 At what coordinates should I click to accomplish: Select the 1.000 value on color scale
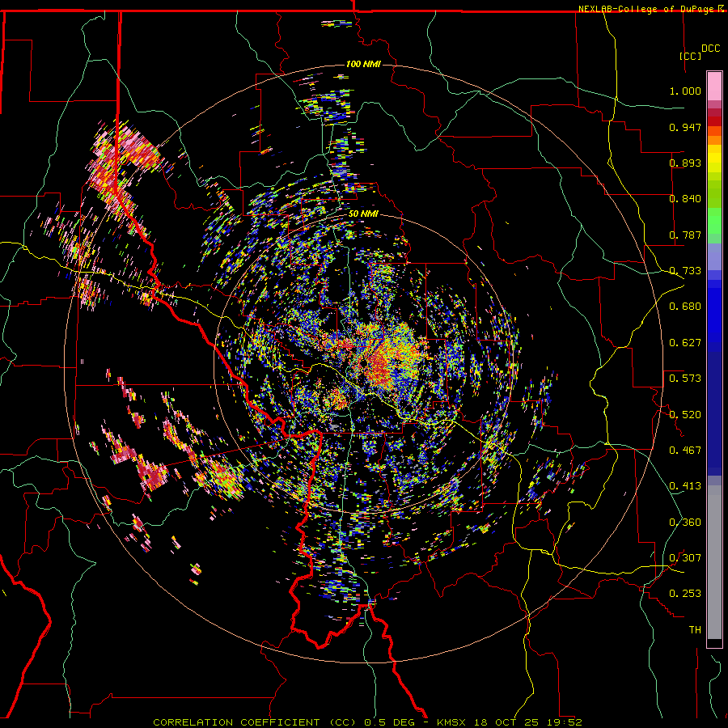[x=685, y=91]
